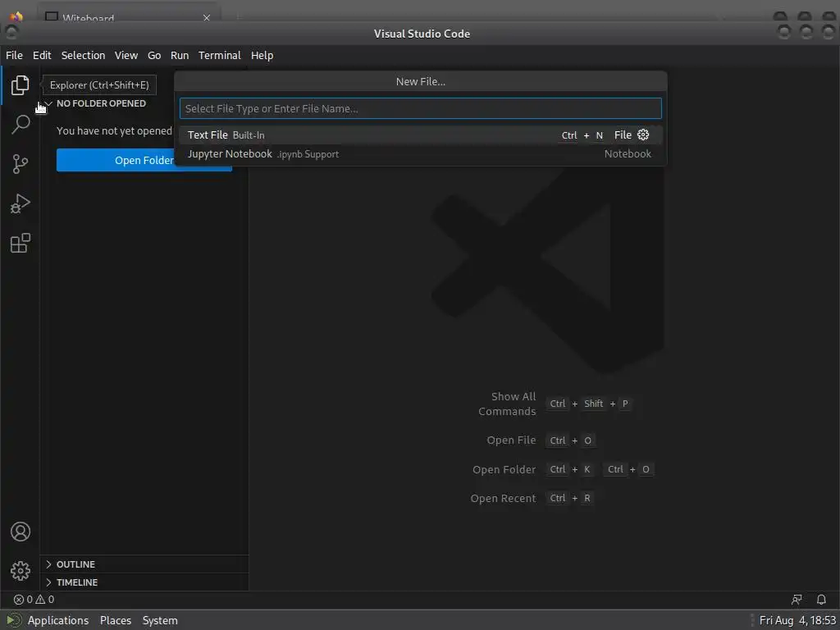This screenshot has width=840, height=630.
Task: Open the View menu
Action: pyautogui.click(x=126, y=55)
